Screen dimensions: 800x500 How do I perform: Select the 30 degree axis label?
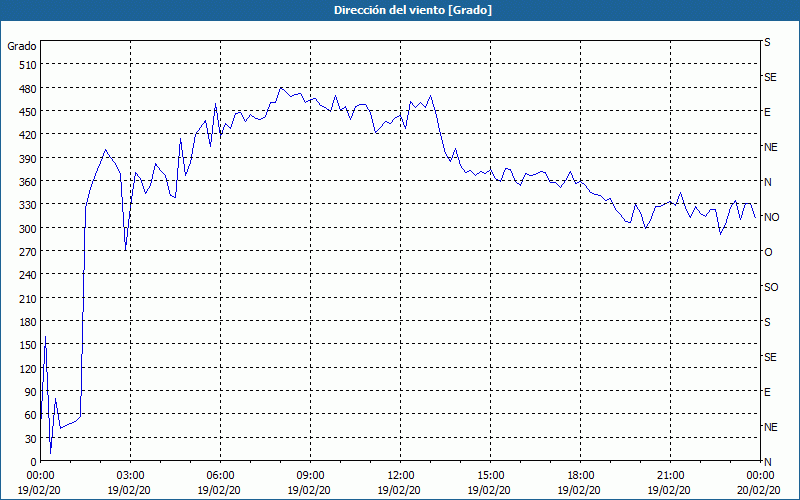point(31,439)
